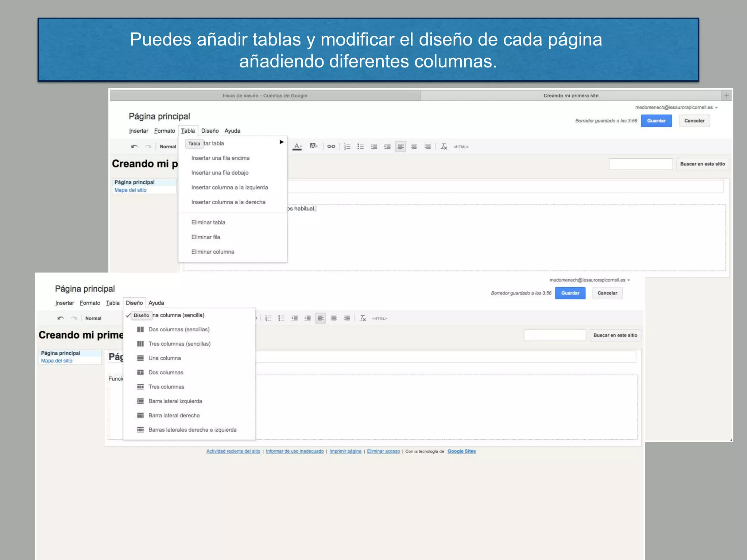Image resolution: width=747 pixels, height=560 pixels.
Task: Choose Dos columnas (sencillas) layout
Action: (x=189, y=330)
